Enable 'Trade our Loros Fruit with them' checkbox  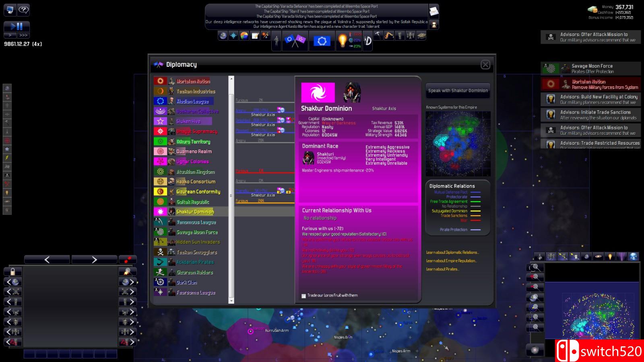pyautogui.click(x=304, y=296)
